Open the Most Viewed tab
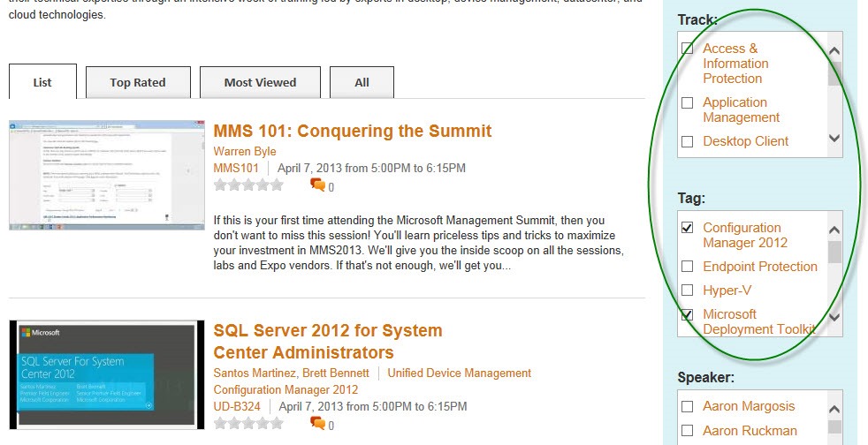The image size is (868, 445). click(260, 82)
